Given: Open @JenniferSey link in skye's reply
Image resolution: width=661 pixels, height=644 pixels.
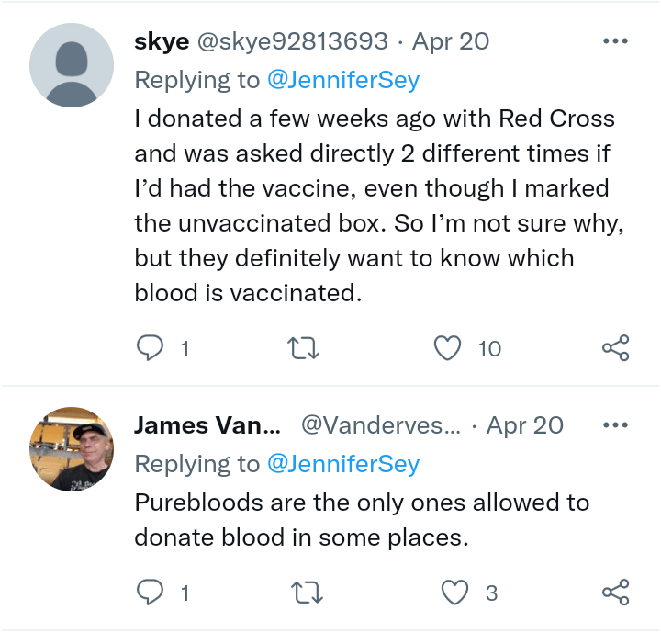Looking at the screenshot, I should (342, 80).
